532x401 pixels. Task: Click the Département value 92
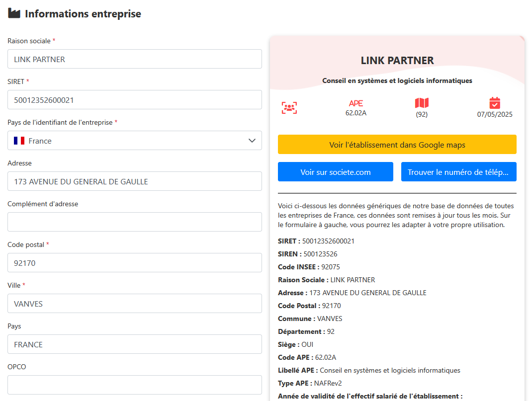(x=331, y=331)
